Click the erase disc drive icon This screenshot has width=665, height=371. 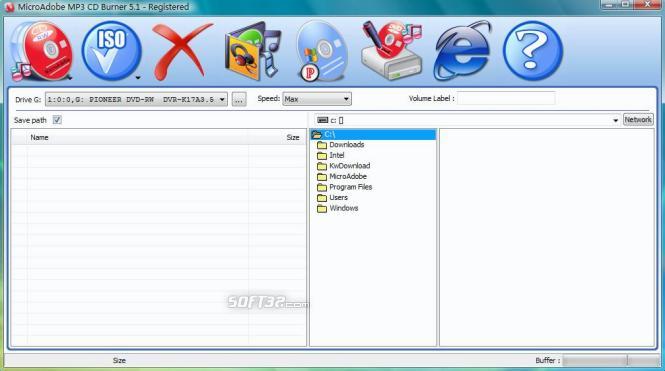[x=391, y=51]
